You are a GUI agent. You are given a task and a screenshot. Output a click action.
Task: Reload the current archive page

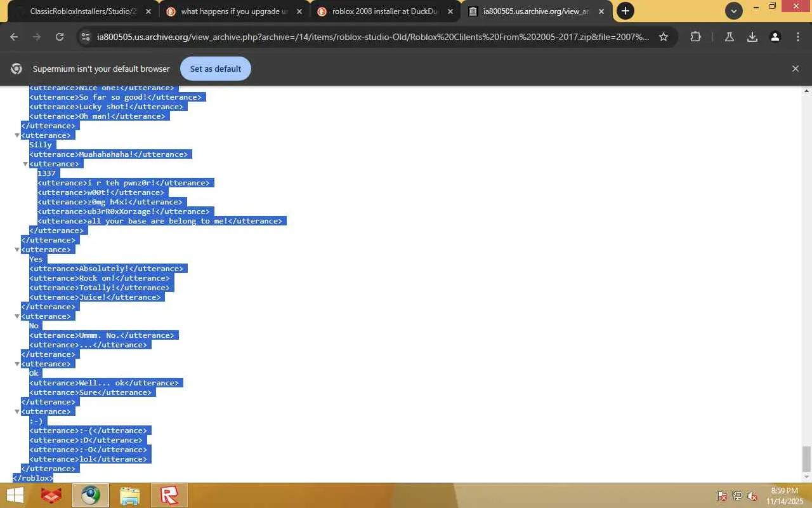pyautogui.click(x=60, y=37)
